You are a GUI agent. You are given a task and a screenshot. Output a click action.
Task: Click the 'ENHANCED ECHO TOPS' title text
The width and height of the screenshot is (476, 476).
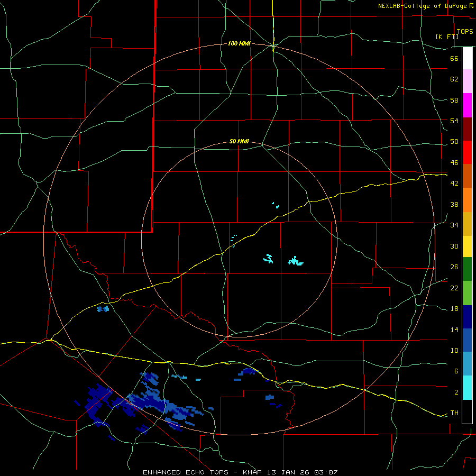pos(186,472)
